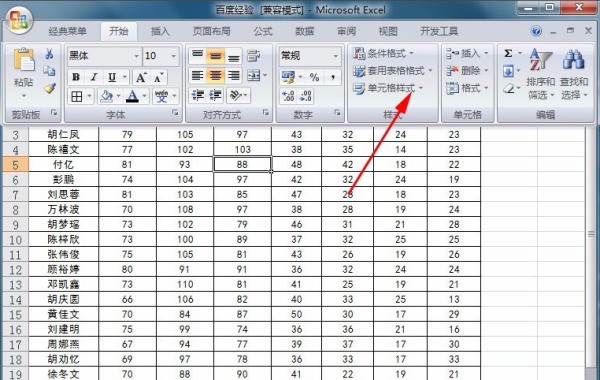Select row 5 header
The image size is (600, 380).
pyautogui.click(x=15, y=165)
